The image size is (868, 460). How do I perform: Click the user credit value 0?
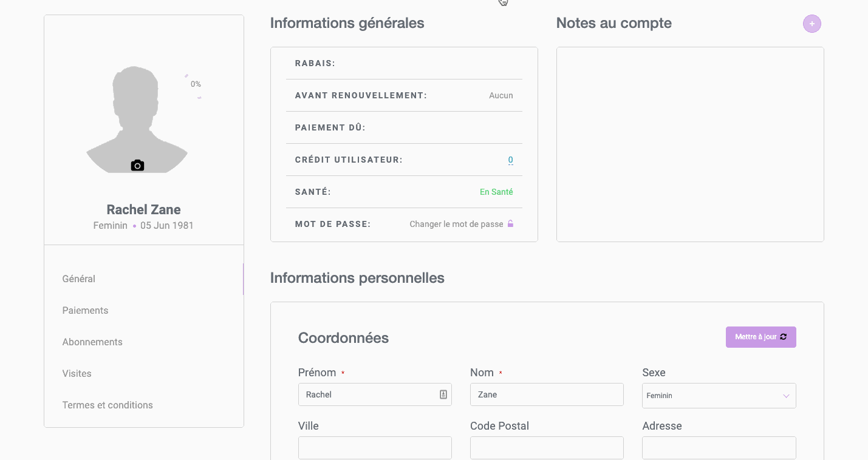510,160
